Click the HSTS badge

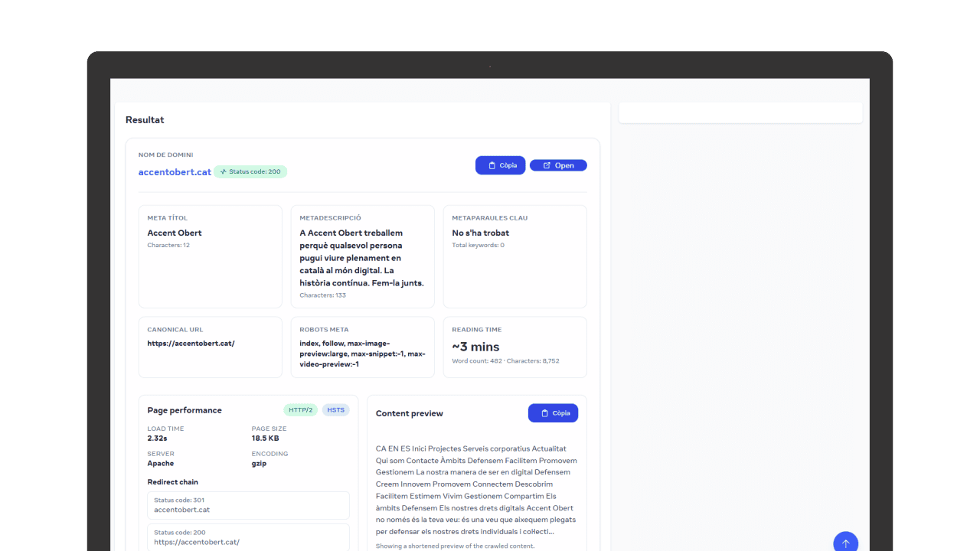[x=335, y=410]
